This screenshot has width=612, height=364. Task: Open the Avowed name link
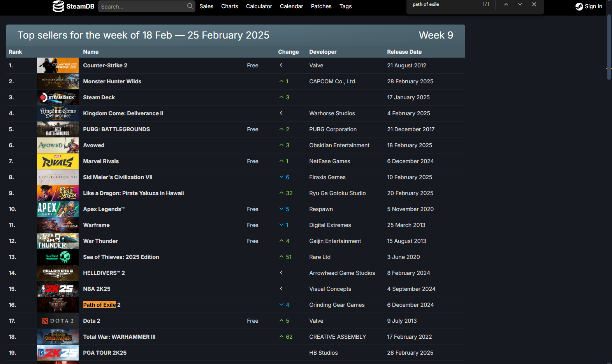(x=94, y=145)
